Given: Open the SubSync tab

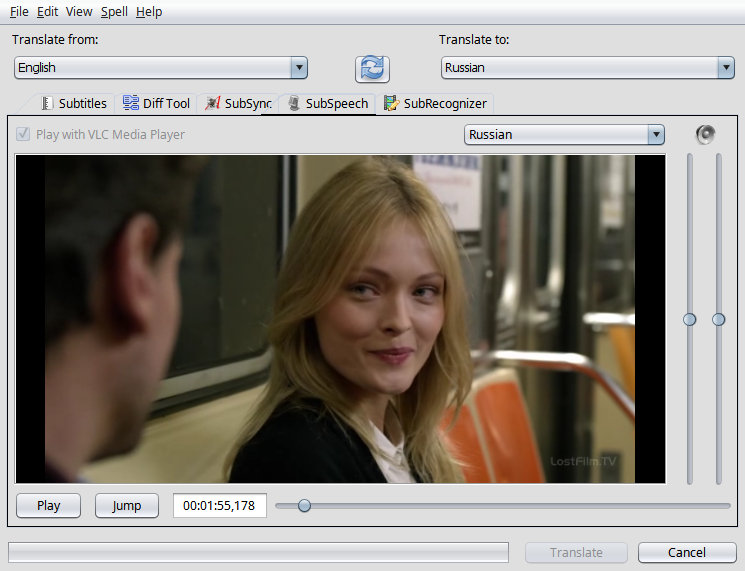Looking at the screenshot, I should pos(238,104).
